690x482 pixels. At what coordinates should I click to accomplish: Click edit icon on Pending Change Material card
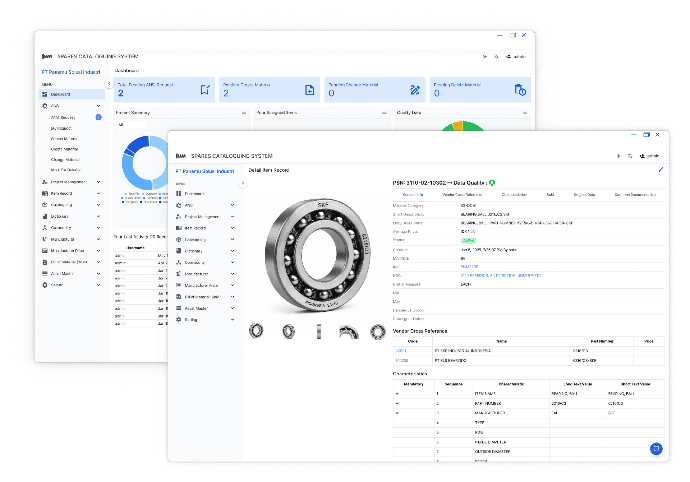click(x=415, y=90)
